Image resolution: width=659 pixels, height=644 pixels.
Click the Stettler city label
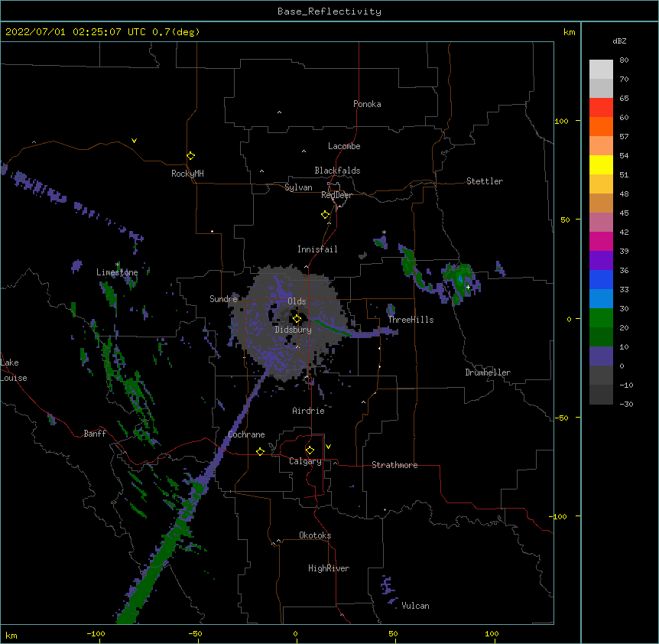[x=484, y=181]
